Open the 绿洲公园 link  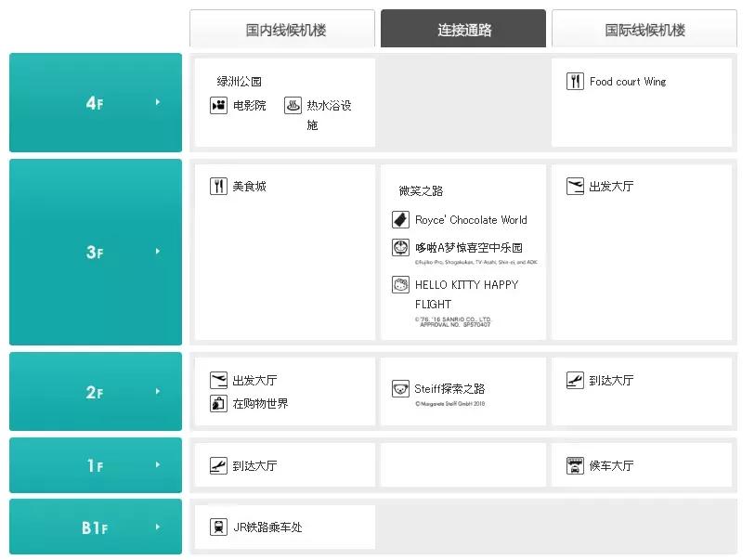point(239,82)
